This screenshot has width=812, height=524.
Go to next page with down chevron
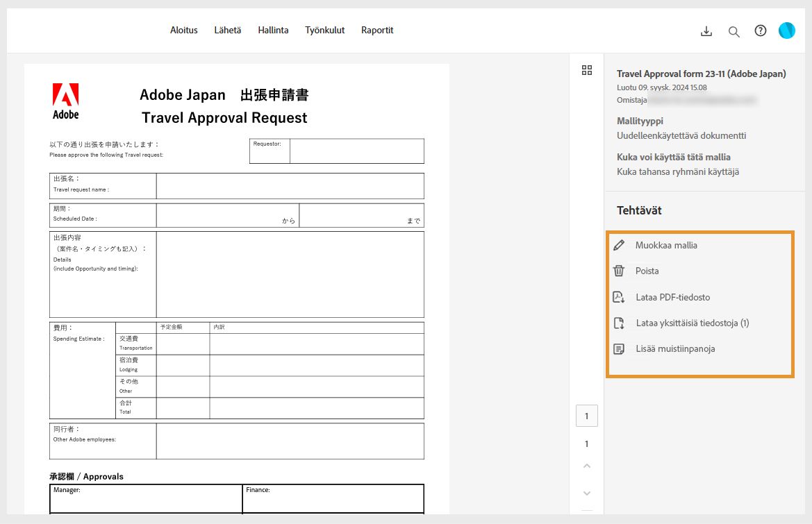click(587, 493)
